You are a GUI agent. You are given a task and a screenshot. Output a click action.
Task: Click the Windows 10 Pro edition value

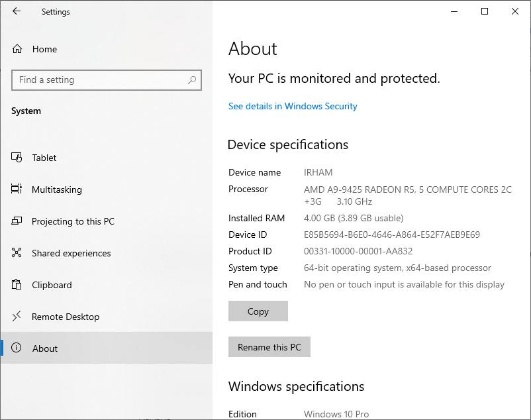click(336, 414)
